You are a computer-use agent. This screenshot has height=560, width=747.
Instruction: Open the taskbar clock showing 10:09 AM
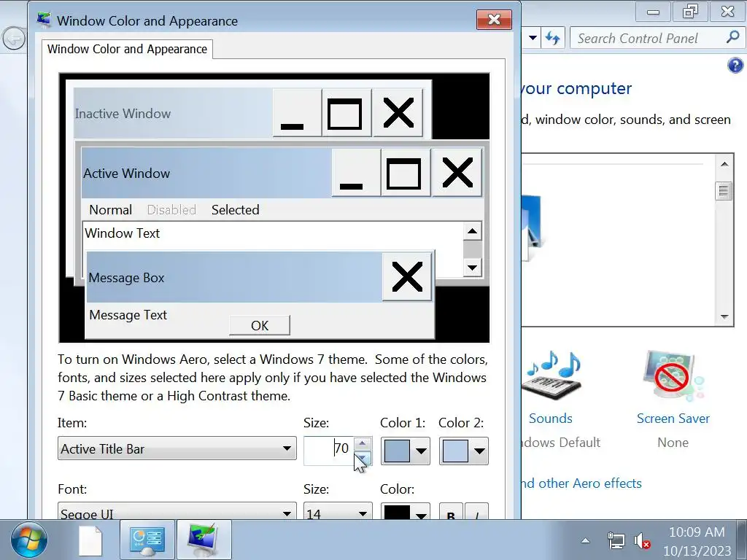[697, 541]
